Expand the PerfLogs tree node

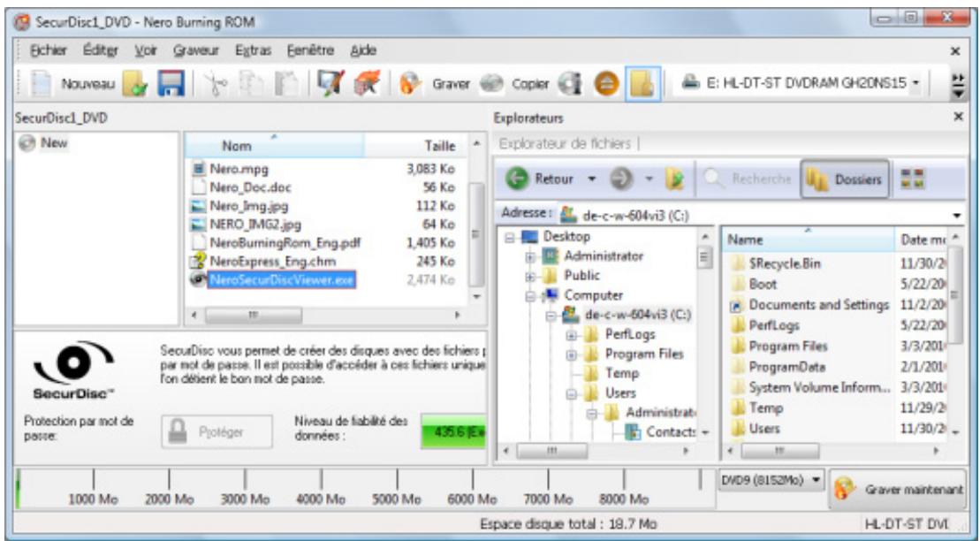(571, 335)
